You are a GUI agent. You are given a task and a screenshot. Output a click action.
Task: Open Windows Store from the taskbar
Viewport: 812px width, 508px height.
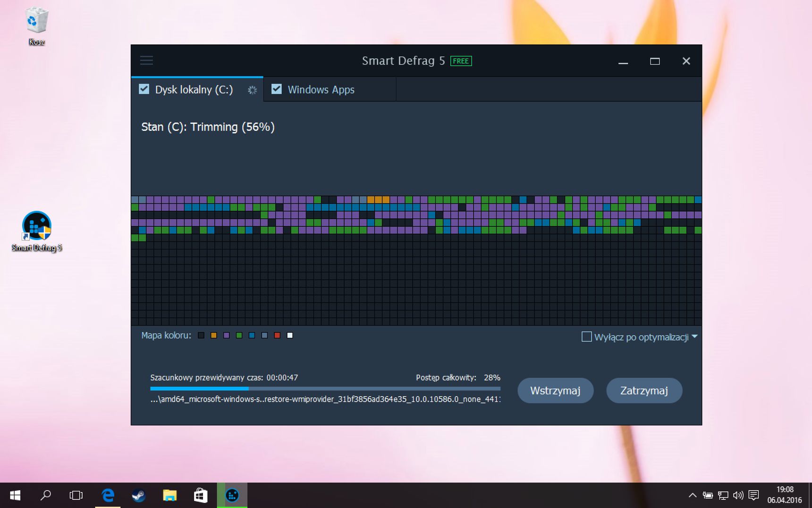201,495
